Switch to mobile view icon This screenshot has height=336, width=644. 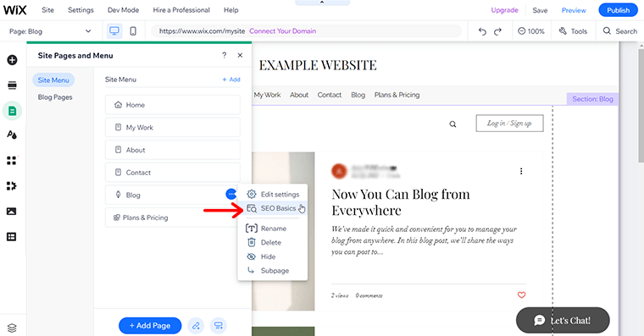pos(133,31)
